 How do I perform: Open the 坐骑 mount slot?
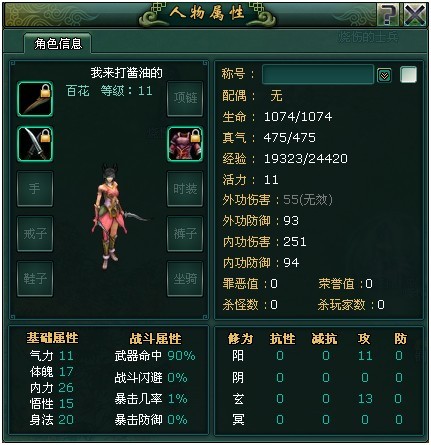(x=185, y=279)
